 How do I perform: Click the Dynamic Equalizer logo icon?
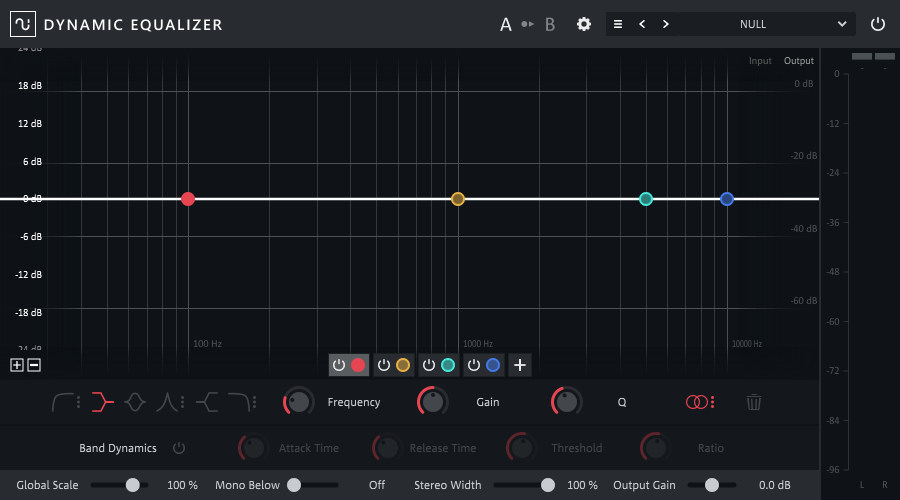coord(23,24)
